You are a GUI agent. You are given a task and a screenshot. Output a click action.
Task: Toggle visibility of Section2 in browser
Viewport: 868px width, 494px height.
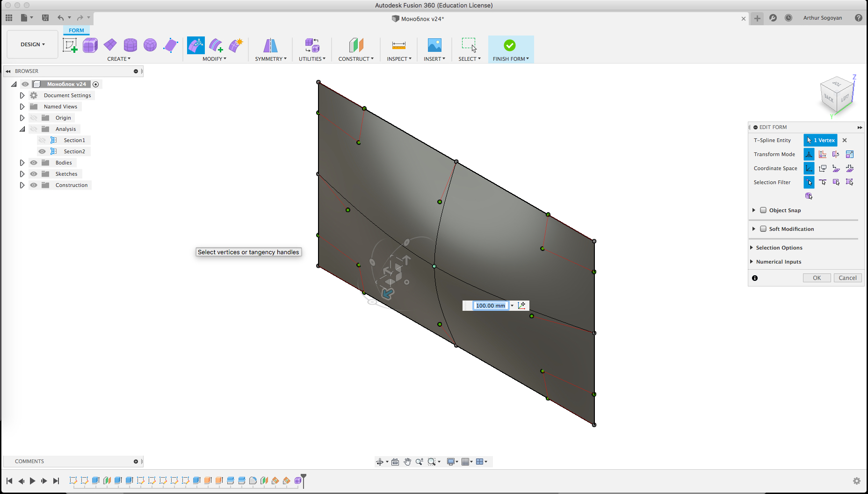click(42, 151)
